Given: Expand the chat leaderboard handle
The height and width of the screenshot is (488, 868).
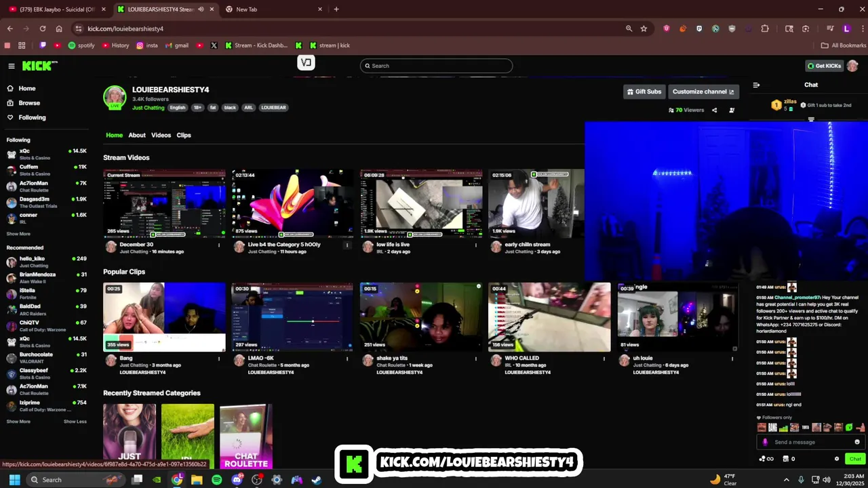Looking at the screenshot, I should [811, 119].
